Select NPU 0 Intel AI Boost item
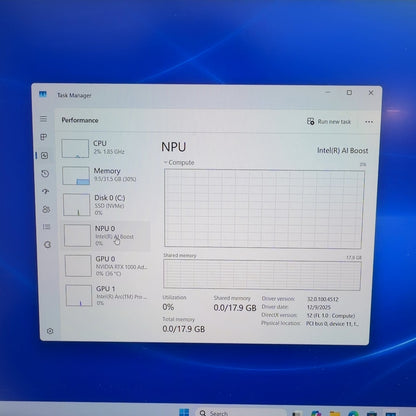 106,236
